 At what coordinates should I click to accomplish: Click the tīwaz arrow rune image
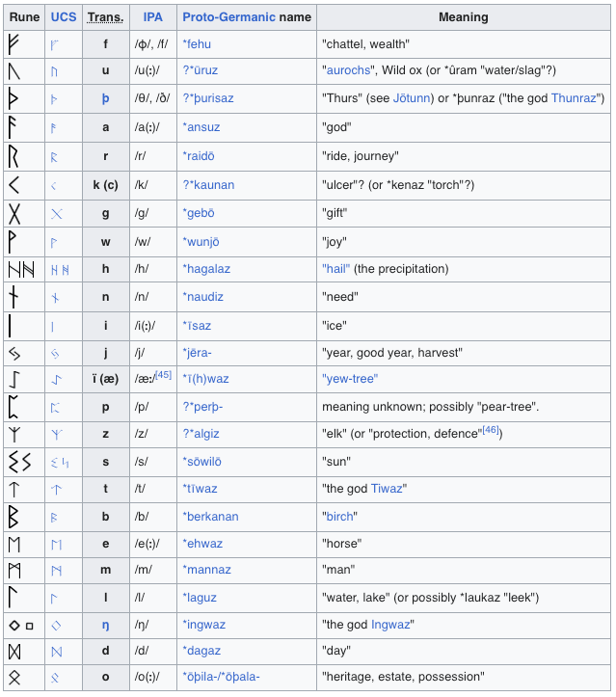coord(14,489)
